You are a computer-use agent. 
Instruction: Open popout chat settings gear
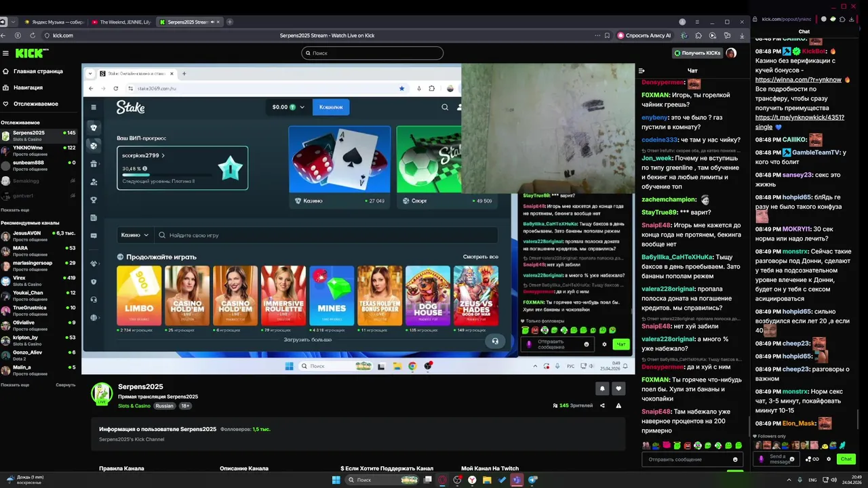[x=829, y=459]
